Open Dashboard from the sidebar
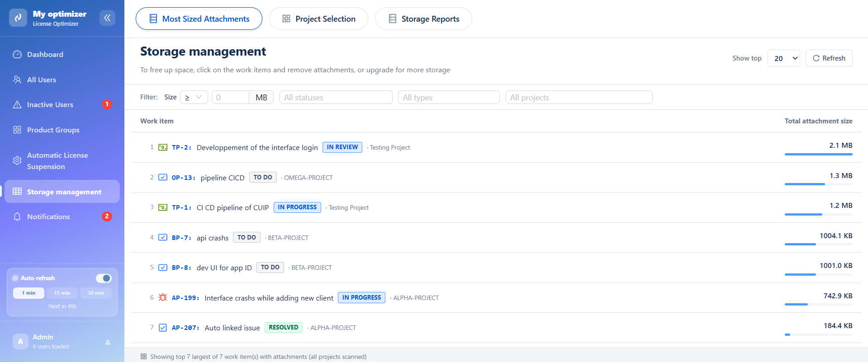 (62, 54)
